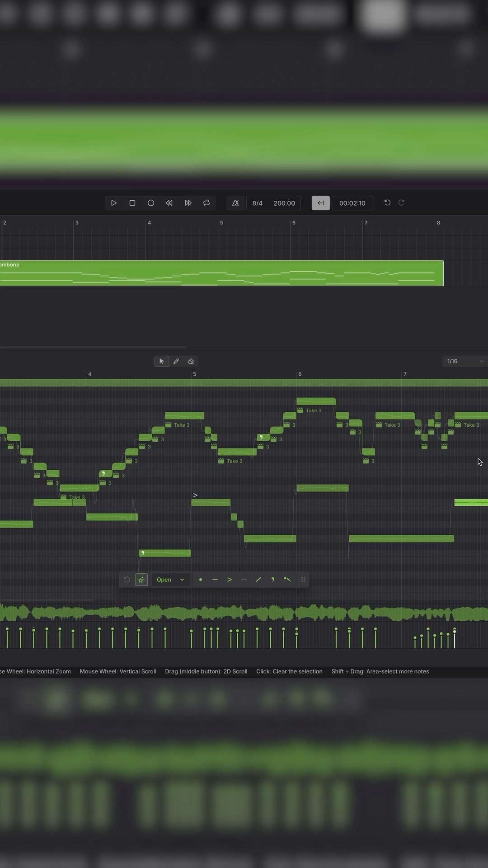Apply breath mark comma articulation
This screenshot has width=488, height=868.
(x=273, y=580)
